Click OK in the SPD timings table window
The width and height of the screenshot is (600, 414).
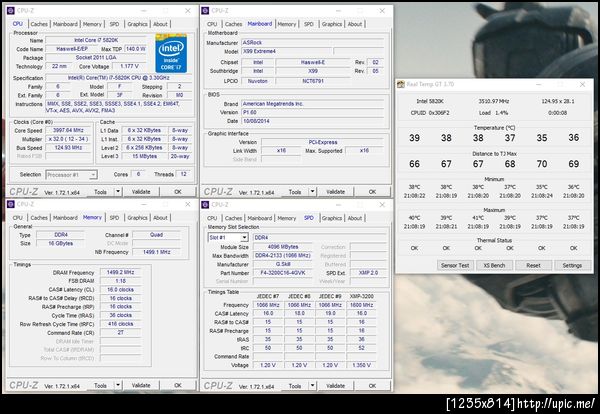[x=373, y=386]
